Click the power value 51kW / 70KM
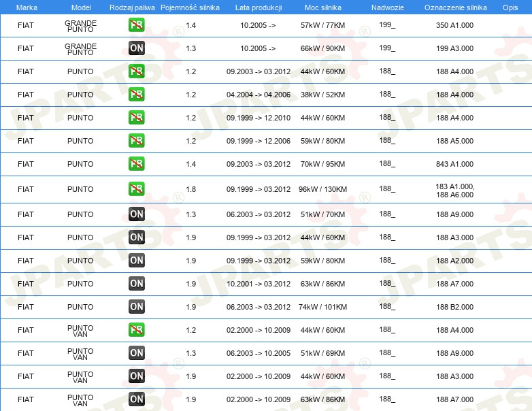 click(322, 214)
